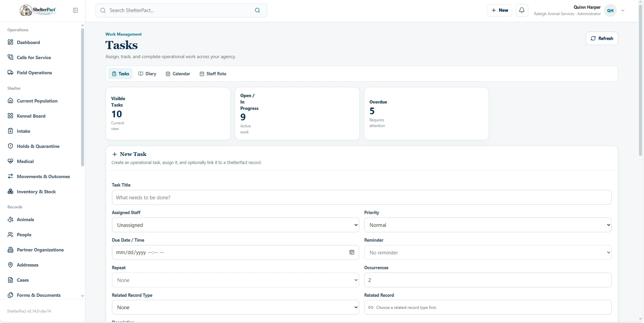Click the Task Title input field
Viewport: 644px width, 323px height.
362,197
